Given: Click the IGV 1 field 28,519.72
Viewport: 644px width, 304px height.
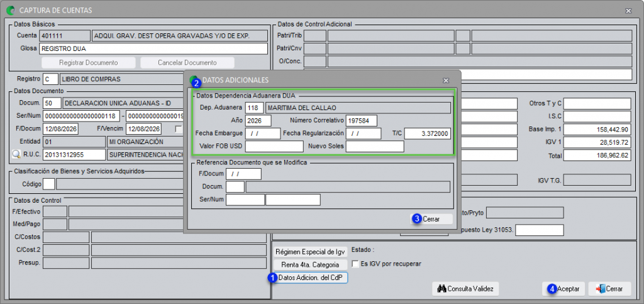Looking at the screenshot, I should 597,142.
